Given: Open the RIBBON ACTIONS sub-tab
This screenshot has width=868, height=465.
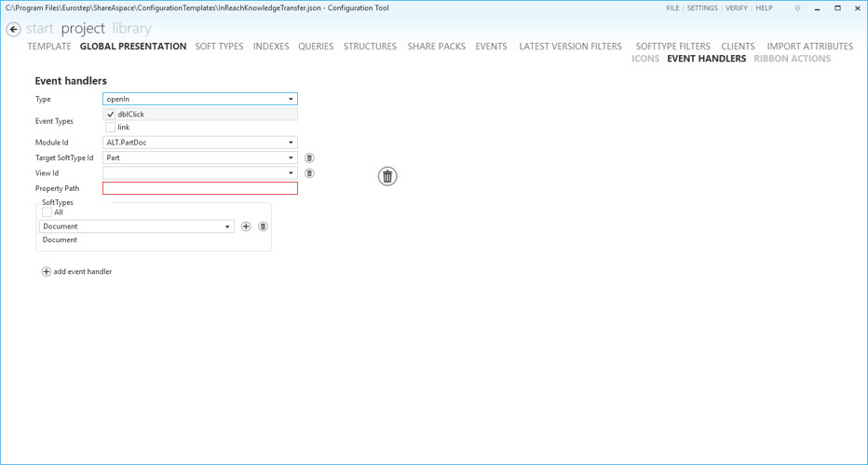Looking at the screenshot, I should click(792, 59).
